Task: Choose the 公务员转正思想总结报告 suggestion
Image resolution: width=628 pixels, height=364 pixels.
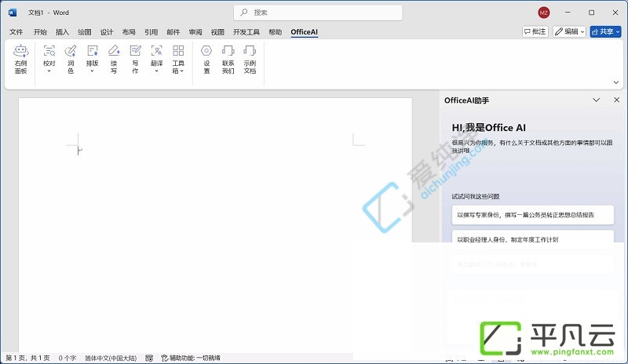Action: 533,215
